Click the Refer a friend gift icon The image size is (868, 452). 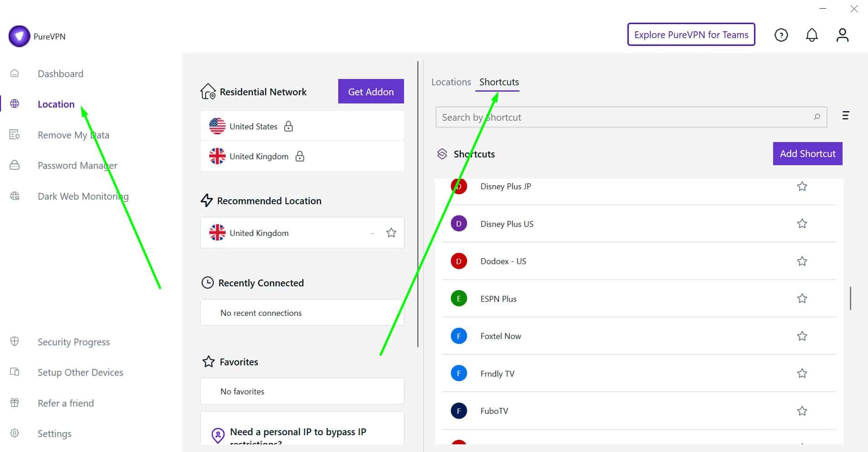[x=15, y=403]
